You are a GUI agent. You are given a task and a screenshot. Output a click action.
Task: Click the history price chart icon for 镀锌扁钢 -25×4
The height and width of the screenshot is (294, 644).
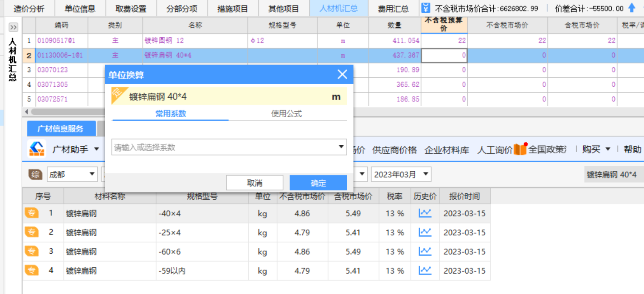(x=425, y=232)
